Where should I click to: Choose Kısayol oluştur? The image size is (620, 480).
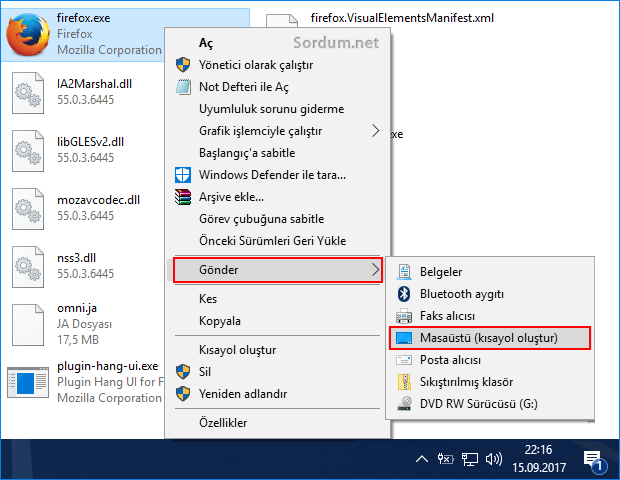278,350
